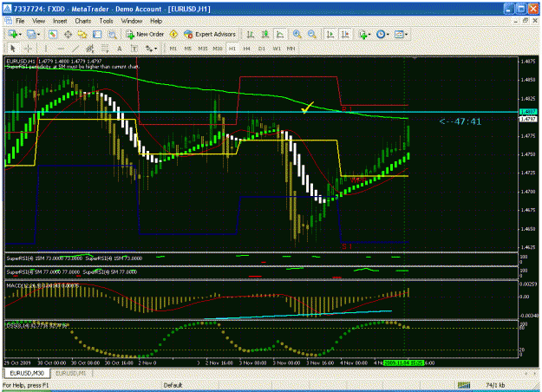Open the Window menu
Viewport: 542px width, 392px height.
(x=131, y=21)
